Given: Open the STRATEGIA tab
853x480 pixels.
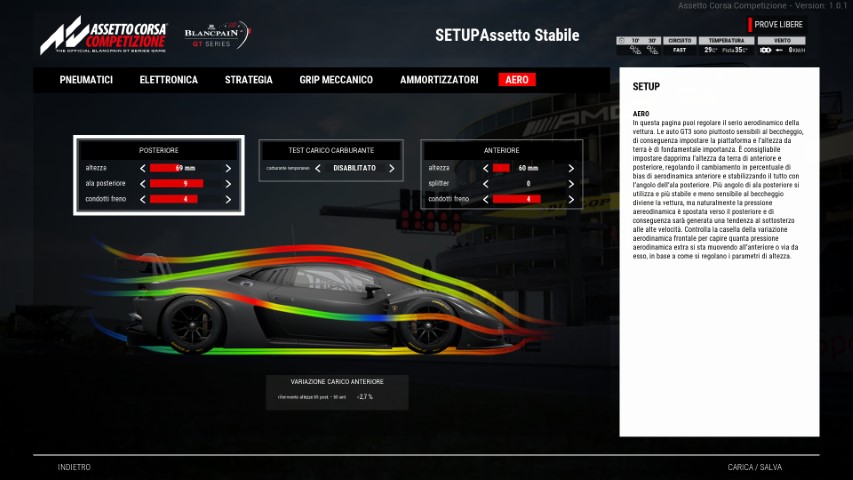Looking at the screenshot, I should coord(249,79).
